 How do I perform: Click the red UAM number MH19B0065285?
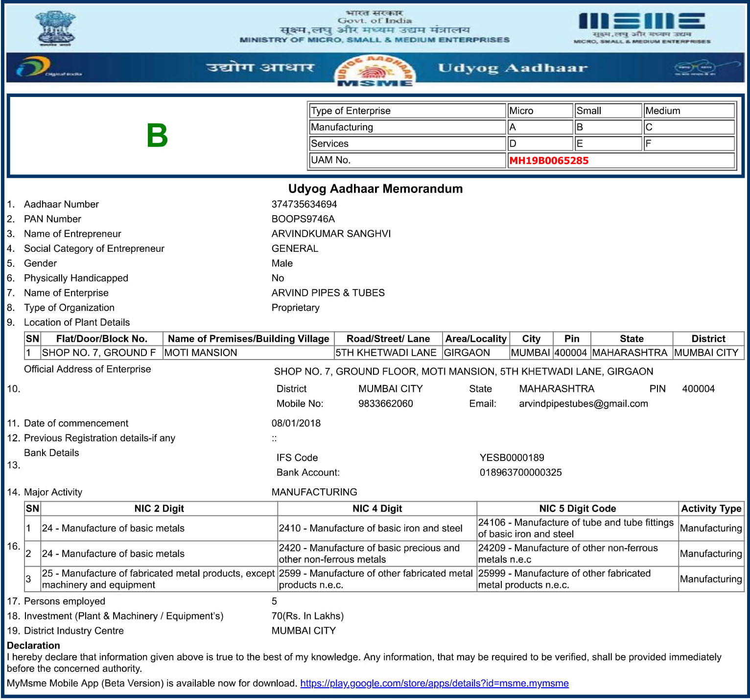[549, 161]
